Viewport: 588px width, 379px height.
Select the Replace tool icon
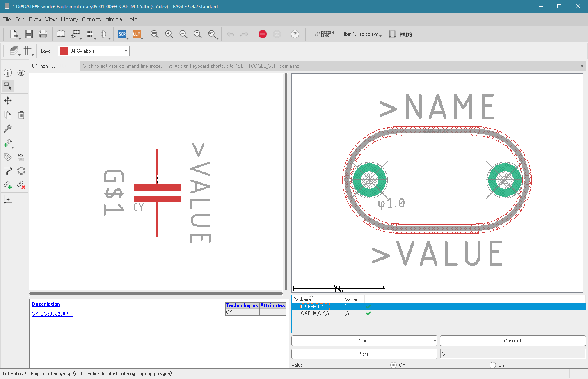[x=21, y=171]
